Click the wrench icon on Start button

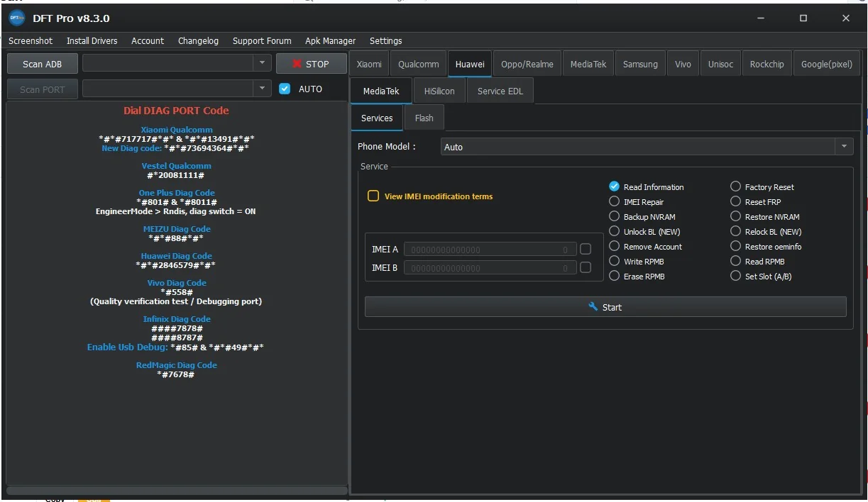[593, 306]
